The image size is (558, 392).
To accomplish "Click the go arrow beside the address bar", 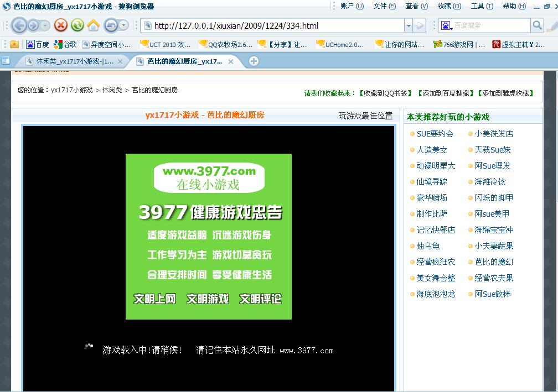I will (420, 25).
